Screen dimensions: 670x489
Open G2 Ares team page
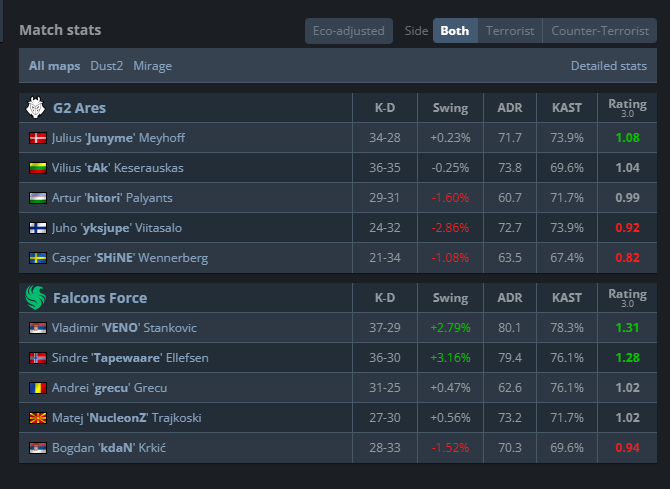coord(79,108)
